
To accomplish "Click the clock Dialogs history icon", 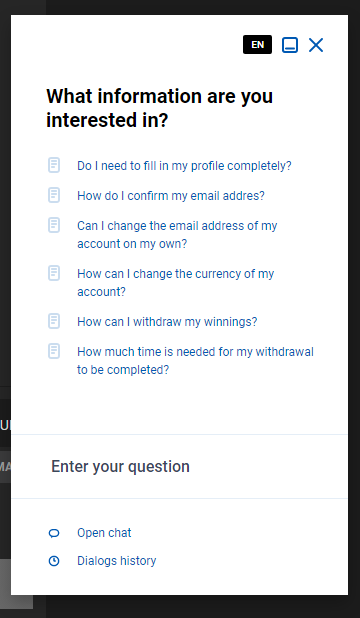I will pos(54,561).
